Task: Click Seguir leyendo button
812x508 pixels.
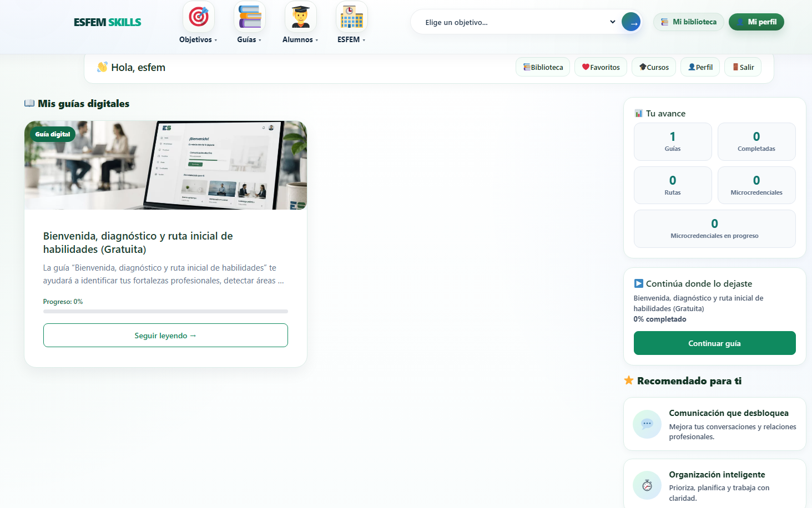Action: pos(165,336)
